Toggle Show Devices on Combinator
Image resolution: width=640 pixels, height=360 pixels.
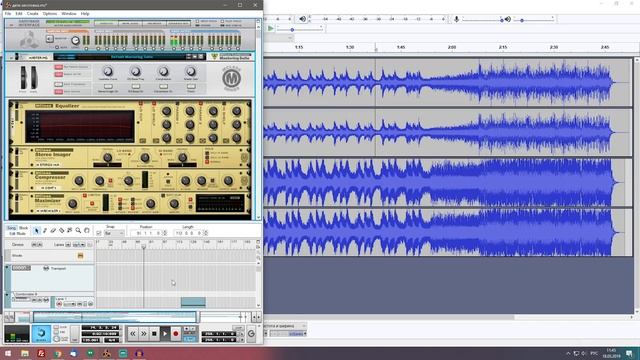(x=58, y=92)
